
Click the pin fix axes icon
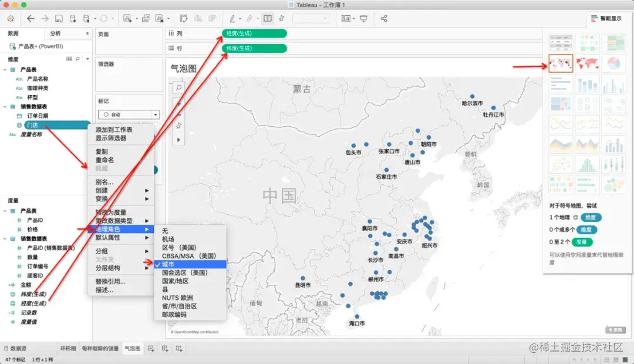(x=282, y=19)
